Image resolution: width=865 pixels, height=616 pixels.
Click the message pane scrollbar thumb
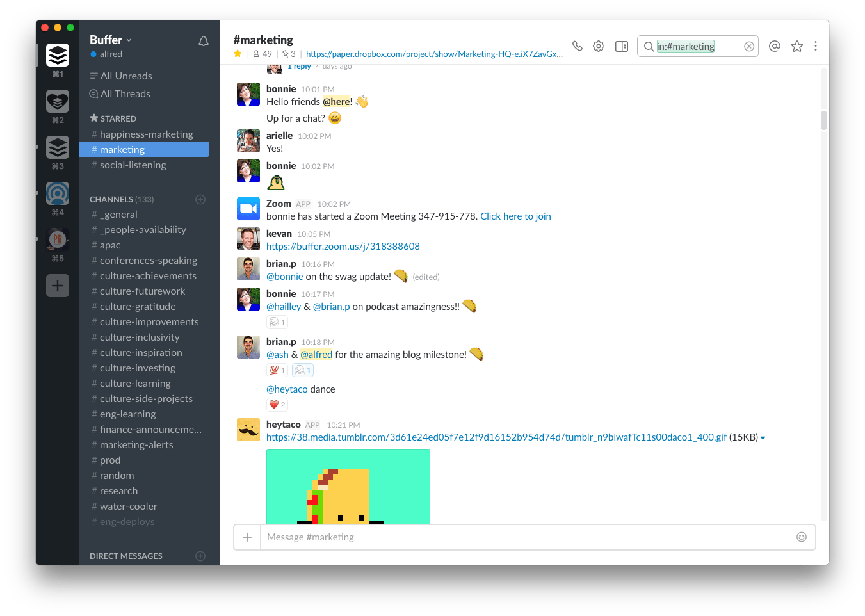(x=824, y=120)
